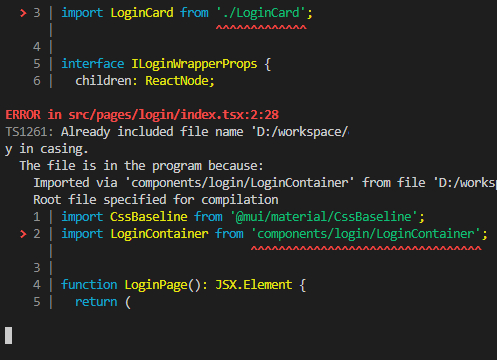
Task: Click the 'function' keyword on line 4
Action: 89,285
